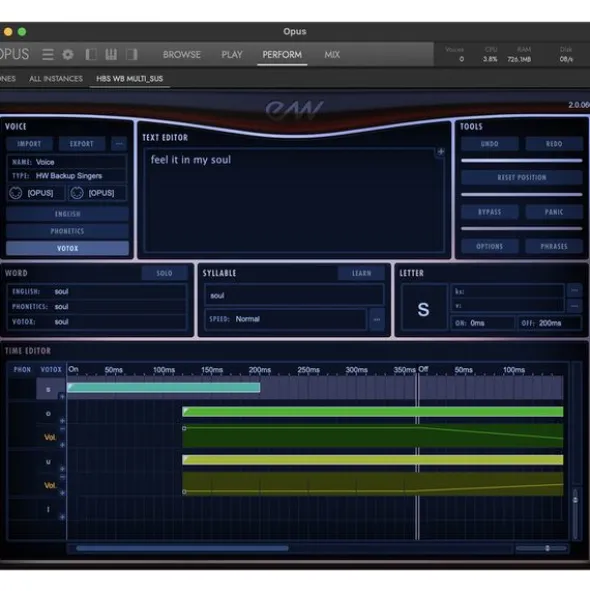
Task: Toggle the left sidebar panel icon
Action: pos(91,55)
